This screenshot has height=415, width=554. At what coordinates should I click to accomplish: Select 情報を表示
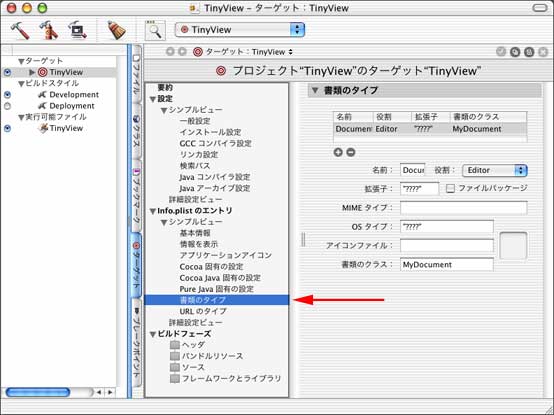[x=199, y=244]
